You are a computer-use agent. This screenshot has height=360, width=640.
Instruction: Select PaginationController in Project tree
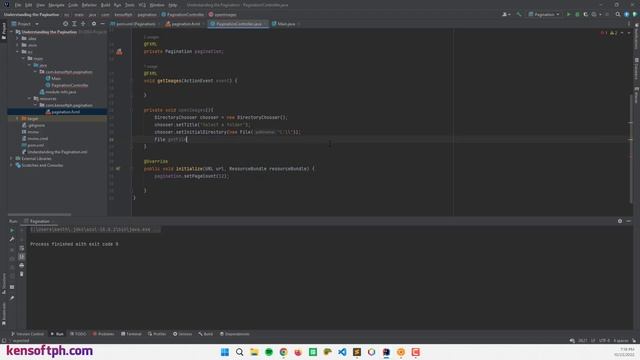point(67,85)
